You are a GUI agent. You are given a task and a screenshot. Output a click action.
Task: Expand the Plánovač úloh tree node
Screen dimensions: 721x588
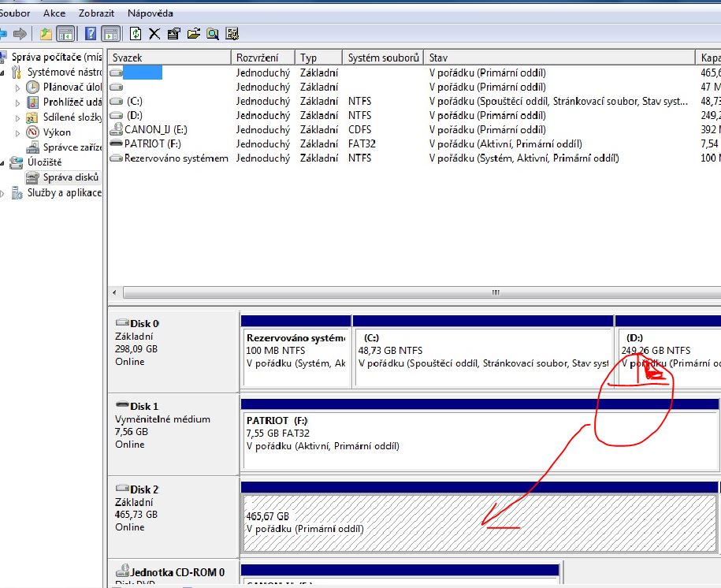coord(18,87)
